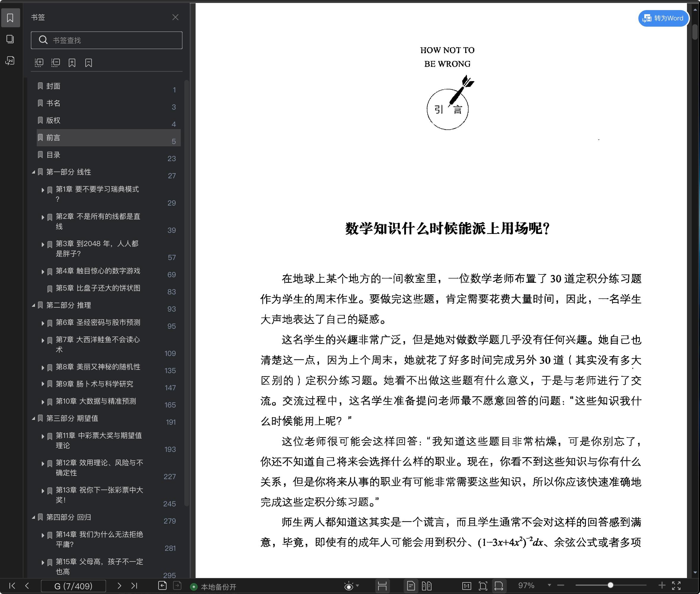
Task: Open 第14章 我们为什么无法拒绝平庸 bookmark
Action: click(x=99, y=540)
